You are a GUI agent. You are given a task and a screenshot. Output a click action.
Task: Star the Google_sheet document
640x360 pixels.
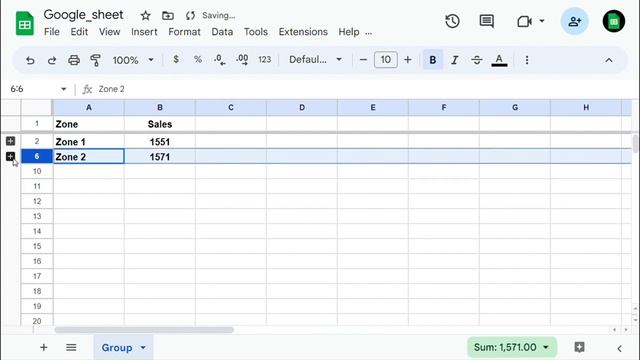tap(145, 16)
